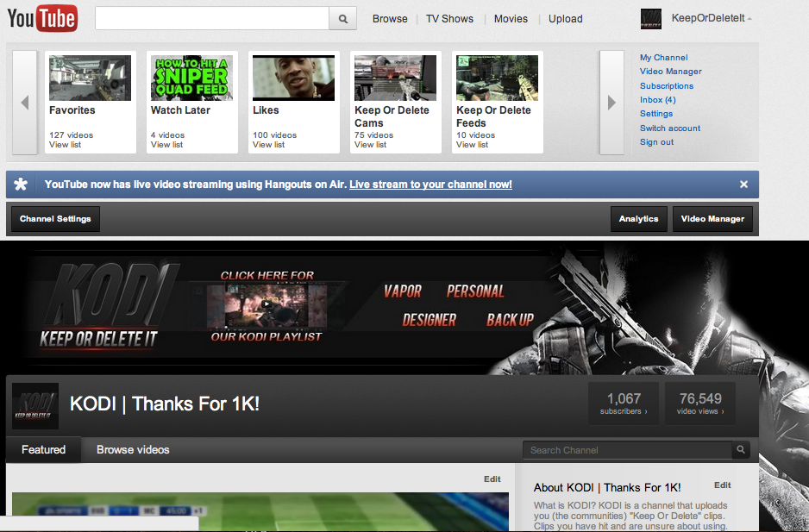
Task: Click DESIGNER in the channel banner
Action: point(430,320)
